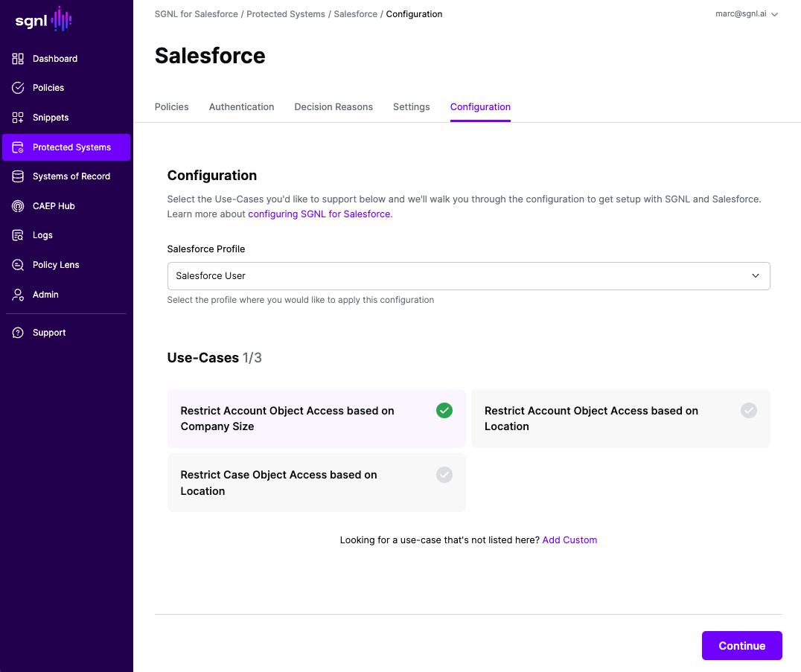
Task: Select Protected Systems in the sidebar
Action: [x=66, y=147]
